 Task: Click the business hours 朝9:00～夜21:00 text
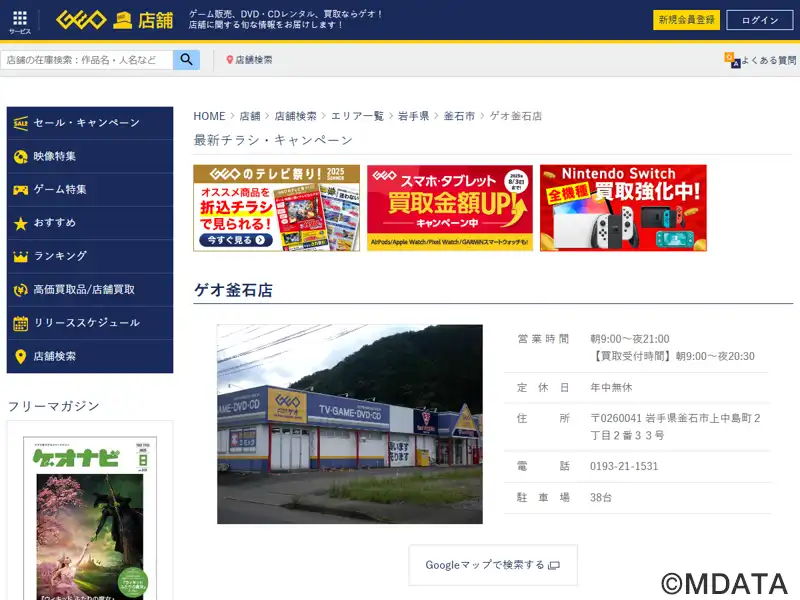630,339
